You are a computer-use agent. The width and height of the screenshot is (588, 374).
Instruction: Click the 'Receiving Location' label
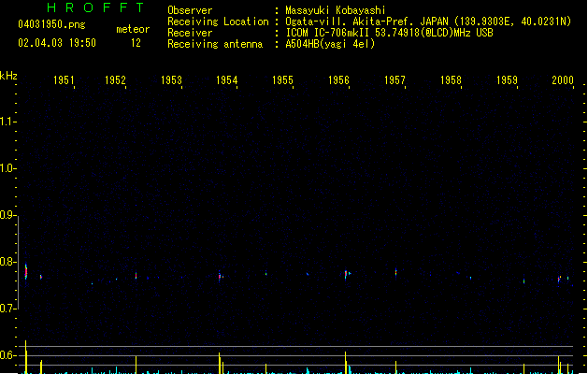[218, 22]
